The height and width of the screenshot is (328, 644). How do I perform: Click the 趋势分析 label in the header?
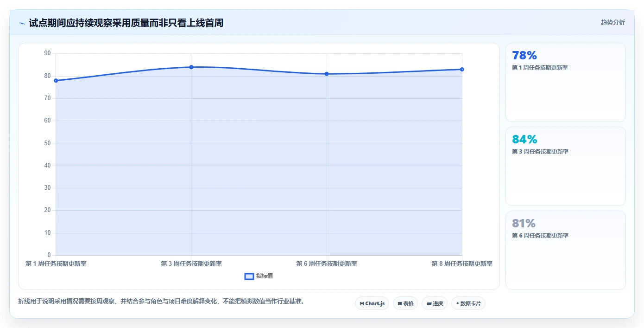coord(612,22)
